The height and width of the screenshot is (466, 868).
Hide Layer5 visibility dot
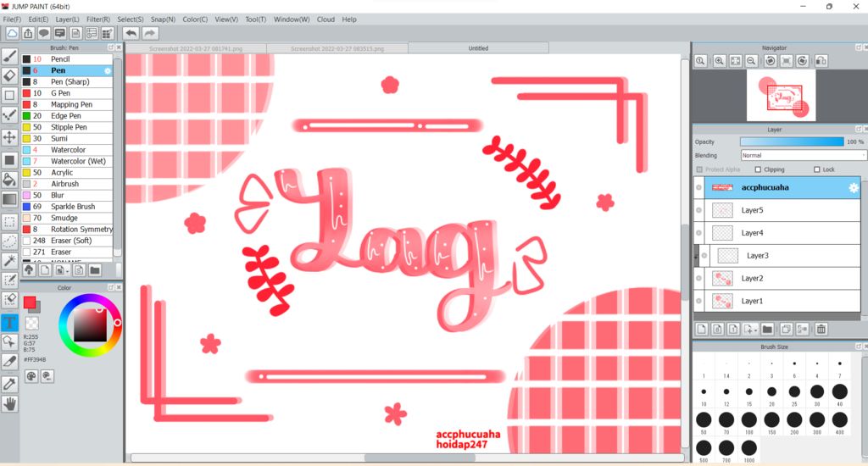[x=698, y=210]
